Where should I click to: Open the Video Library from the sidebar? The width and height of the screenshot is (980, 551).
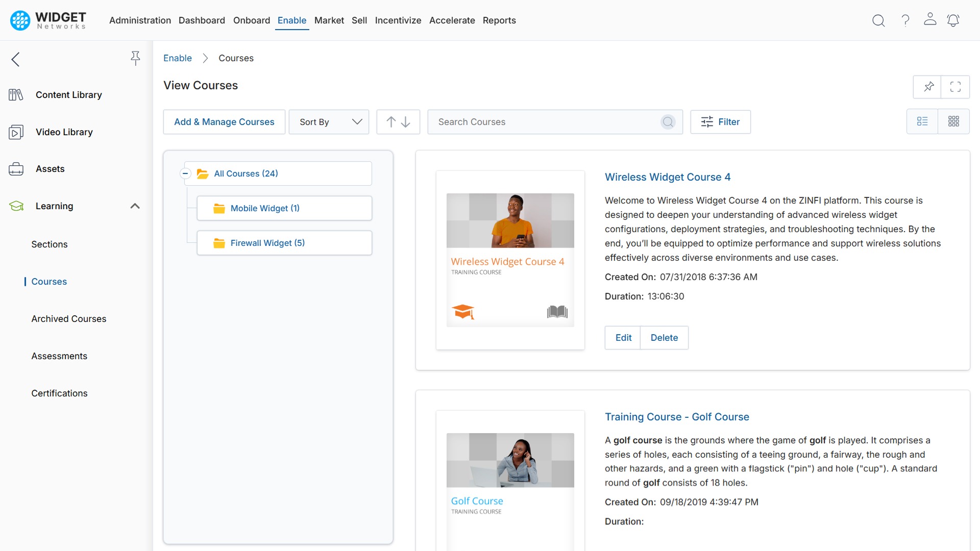[x=63, y=132]
